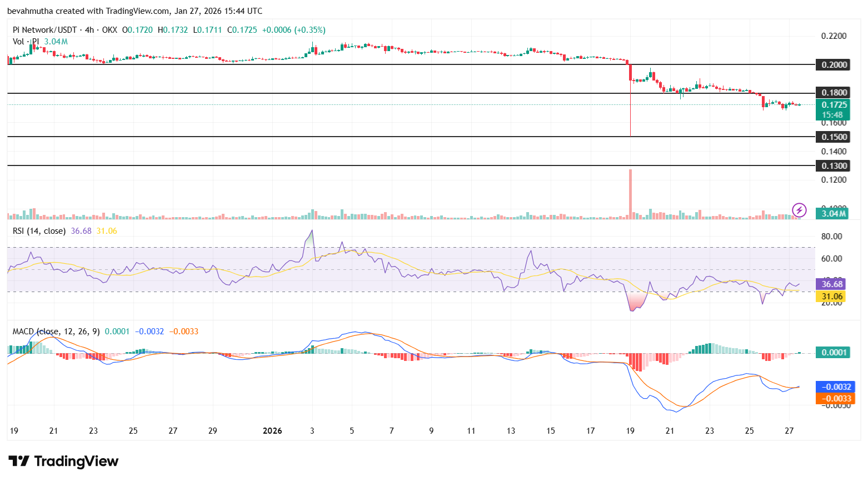Screen dimensions: 868x482
Task: Click the 0.2000 price level label
Action: [x=833, y=64]
